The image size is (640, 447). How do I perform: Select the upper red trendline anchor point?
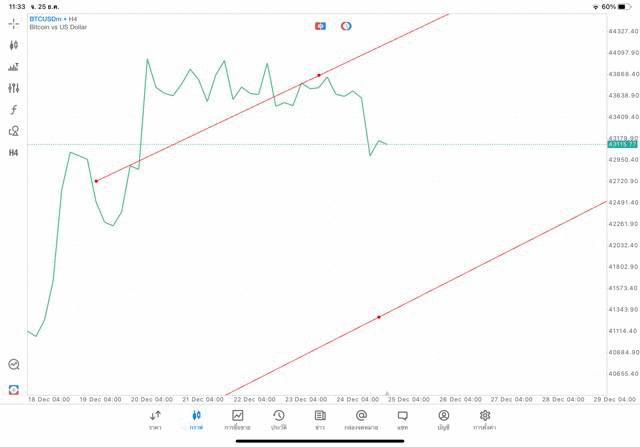pyautogui.click(x=319, y=75)
